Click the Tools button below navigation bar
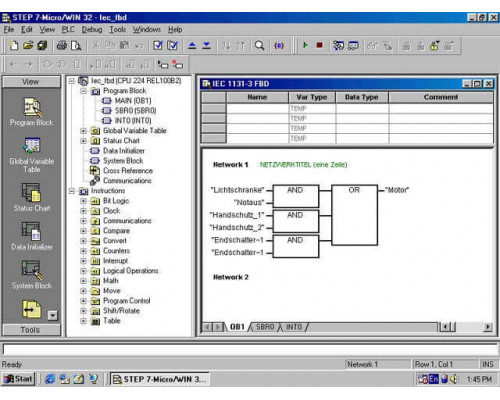This screenshot has width=500, height=400. coord(31,330)
